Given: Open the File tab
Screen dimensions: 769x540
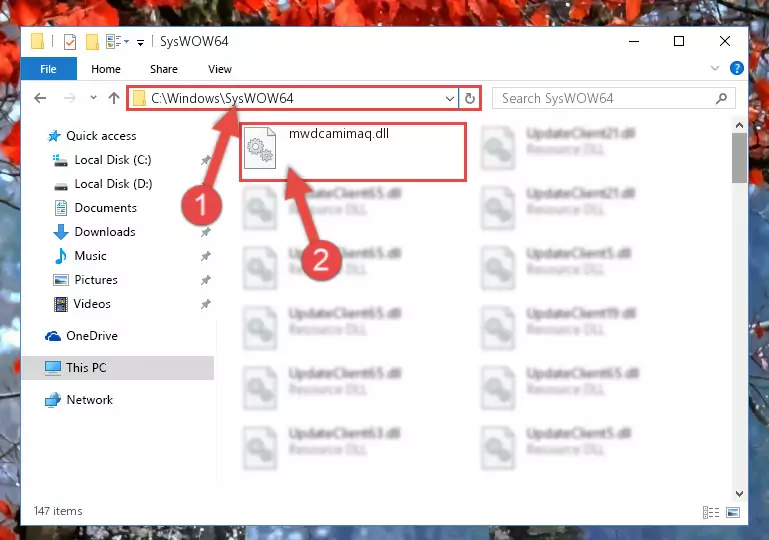Looking at the screenshot, I should point(49,69).
